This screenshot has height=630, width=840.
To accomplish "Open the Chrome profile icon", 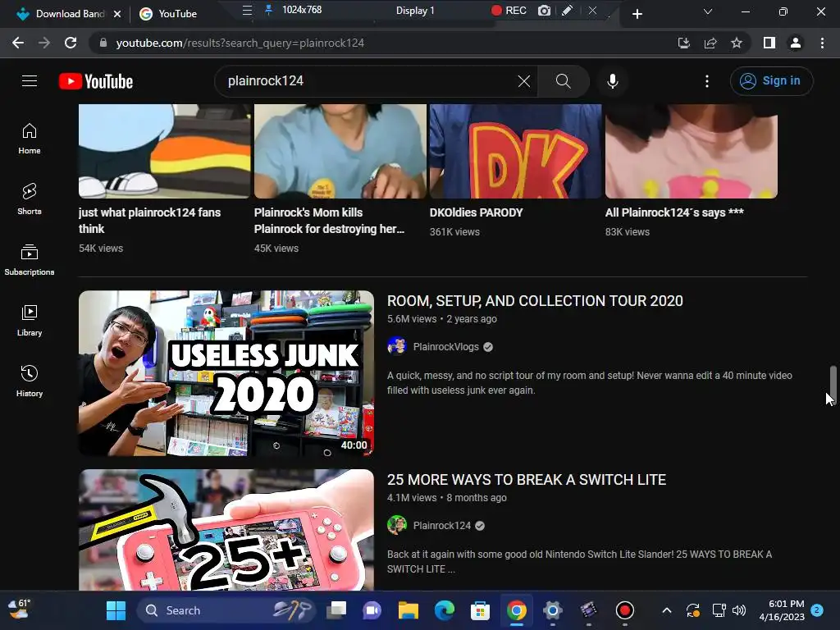I will [x=796, y=43].
